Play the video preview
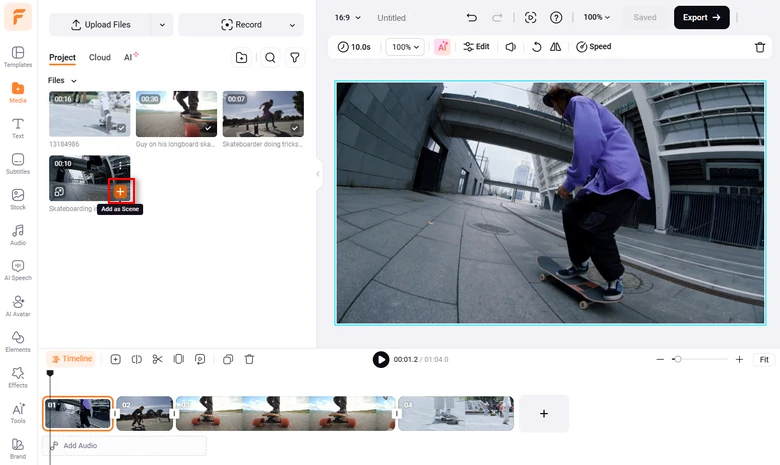 pos(381,359)
